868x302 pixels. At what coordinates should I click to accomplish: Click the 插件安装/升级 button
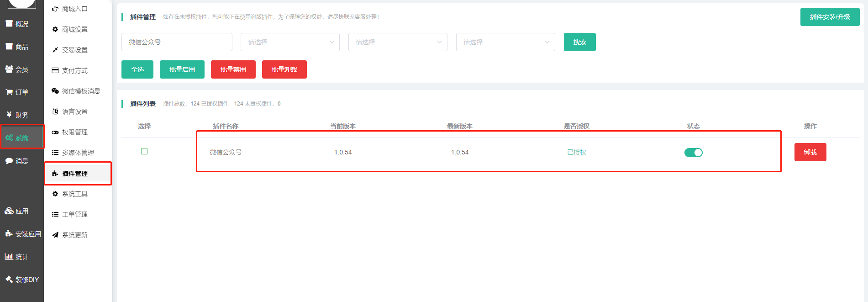(830, 17)
